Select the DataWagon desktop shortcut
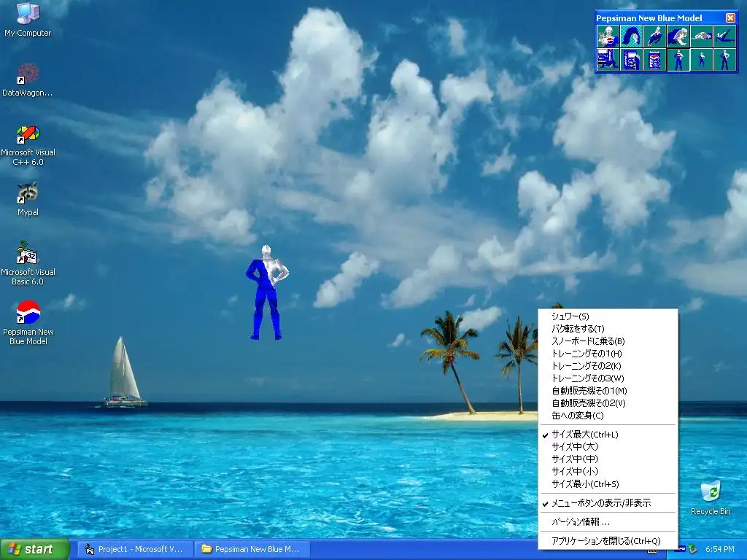This screenshot has width=747, height=560. (28, 80)
